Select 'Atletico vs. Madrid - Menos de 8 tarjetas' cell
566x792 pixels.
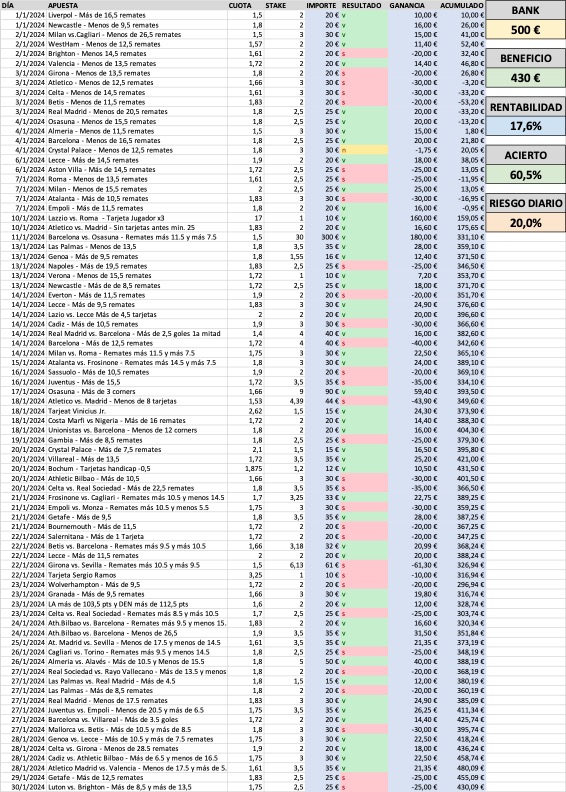point(137,401)
